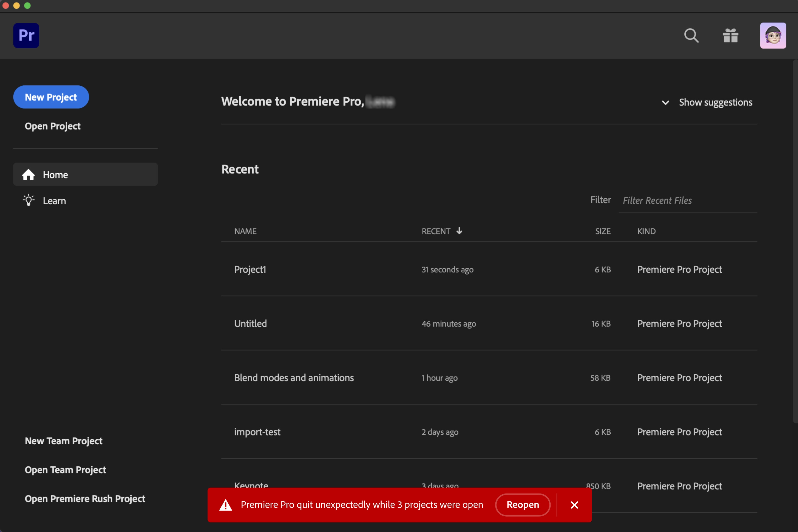Click the sort arrow next to RECENT

point(460,231)
